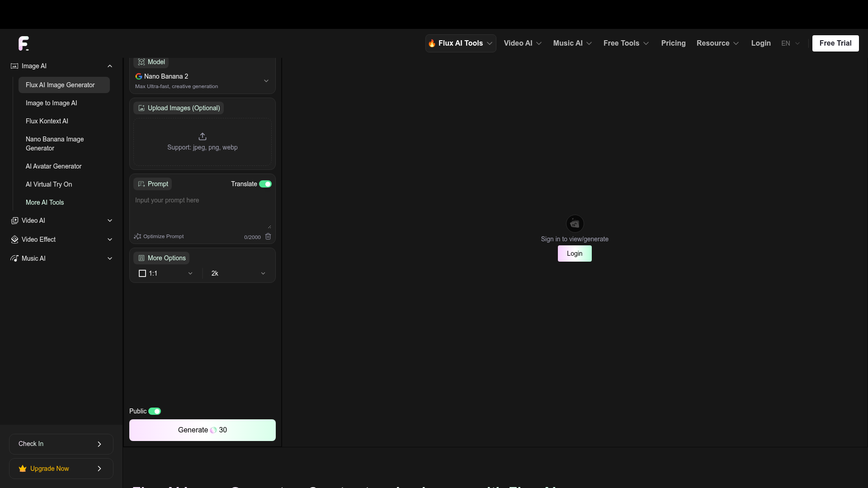Click the upload arrow icon
Screen dimensions: 868x488
tap(203, 136)
